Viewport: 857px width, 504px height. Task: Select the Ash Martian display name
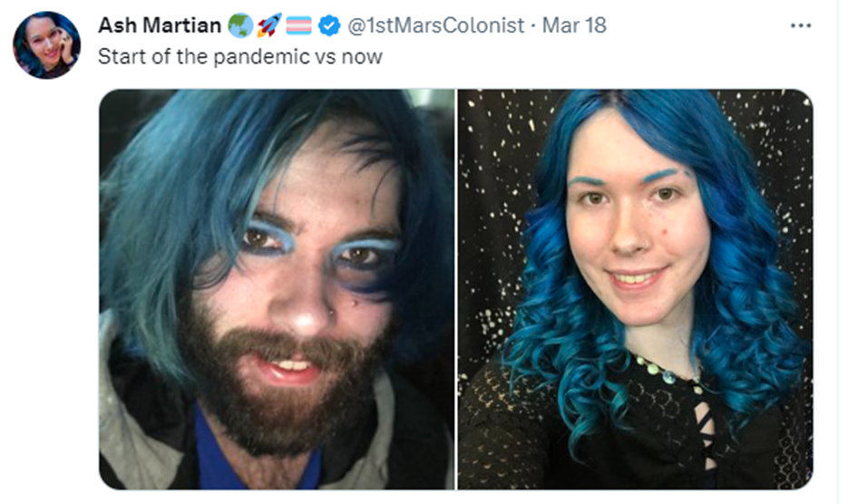pyautogui.click(x=160, y=25)
